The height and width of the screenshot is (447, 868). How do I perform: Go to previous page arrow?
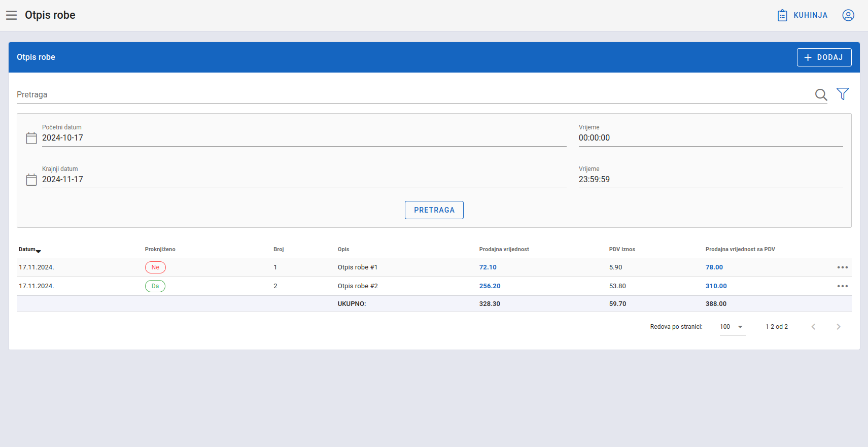pos(813,327)
